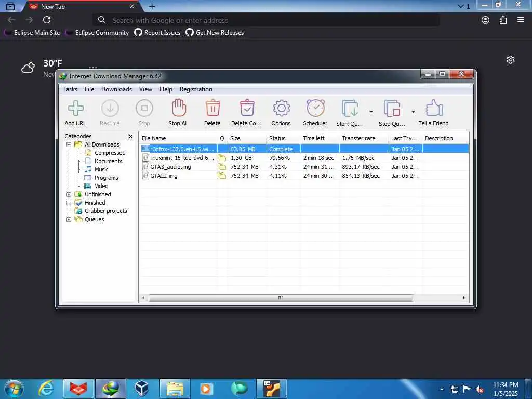Click the horizontal scrollbar thumb in download list

coord(281,298)
